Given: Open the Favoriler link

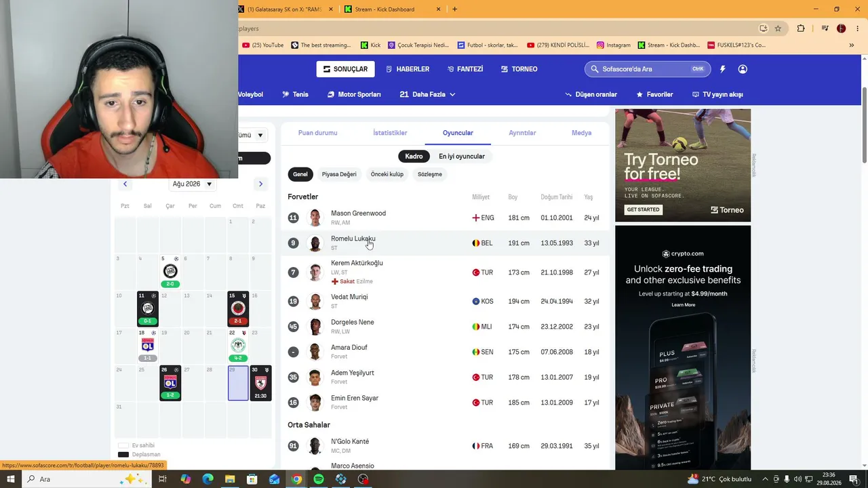Looking at the screenshot, I should point(654,94).
